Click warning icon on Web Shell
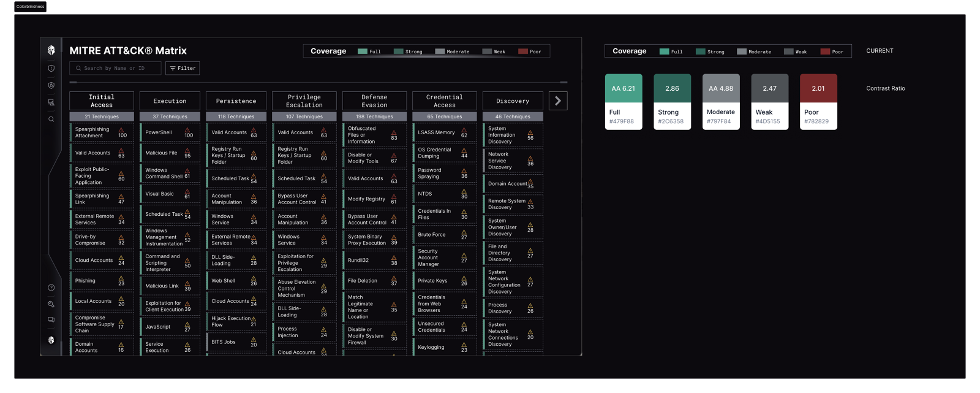 point(254,278)
